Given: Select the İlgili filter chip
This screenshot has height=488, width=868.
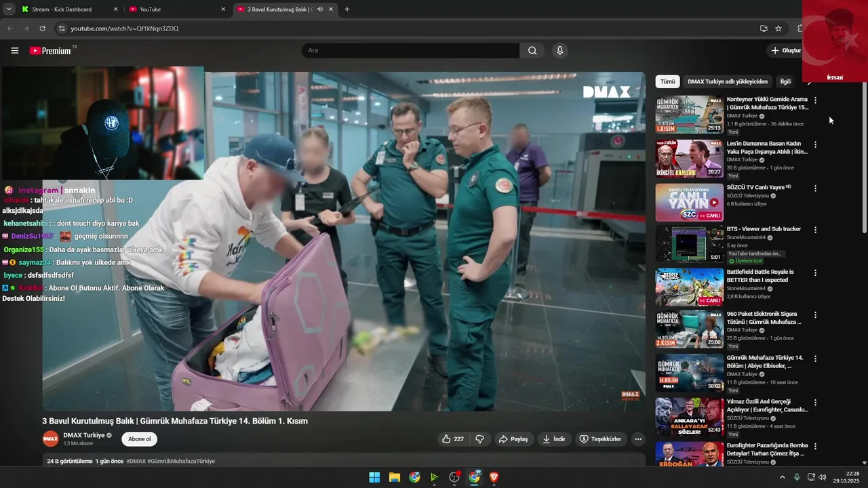Looking at the screenshot, I should click(x=785, y=81).
